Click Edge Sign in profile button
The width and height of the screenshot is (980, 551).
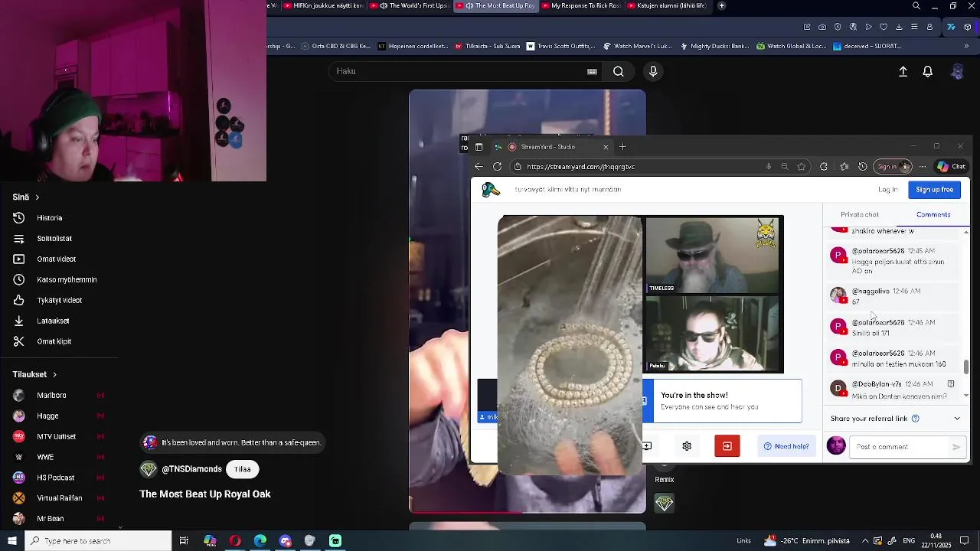tap(893, 167)
